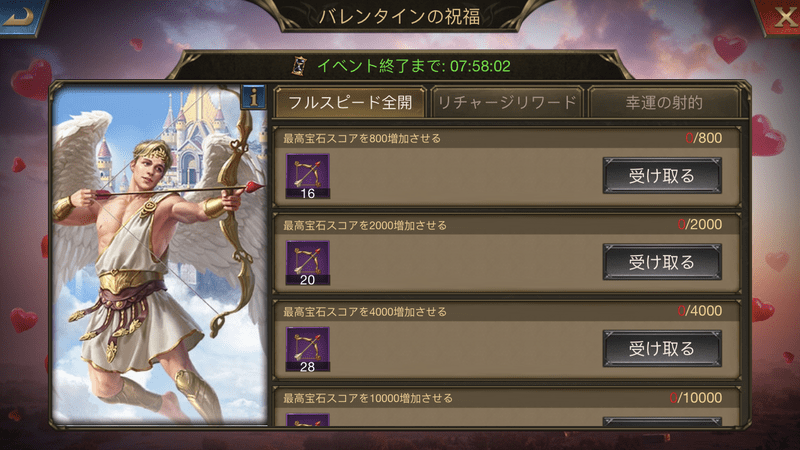800x450 pixels.
Task: Claim the 4000 score reward with 受け取る
Action: coord(662,349)
